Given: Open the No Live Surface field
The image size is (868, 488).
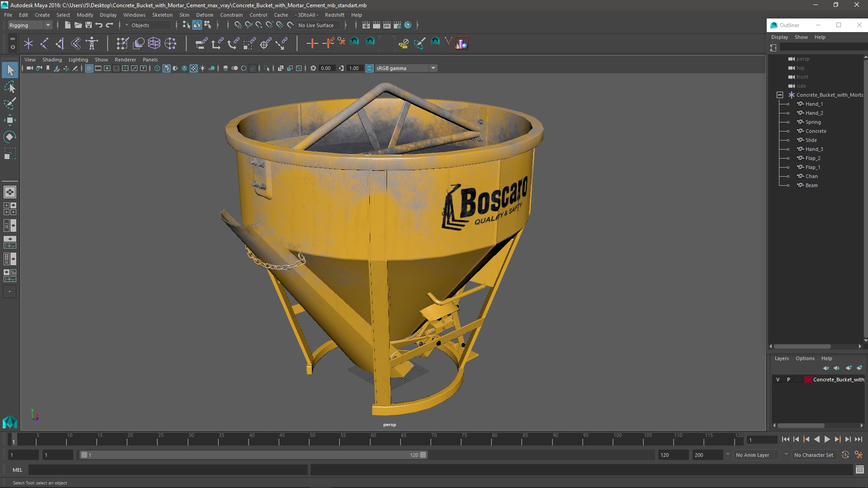Looking at the screenshot, I should pos(319,25).
